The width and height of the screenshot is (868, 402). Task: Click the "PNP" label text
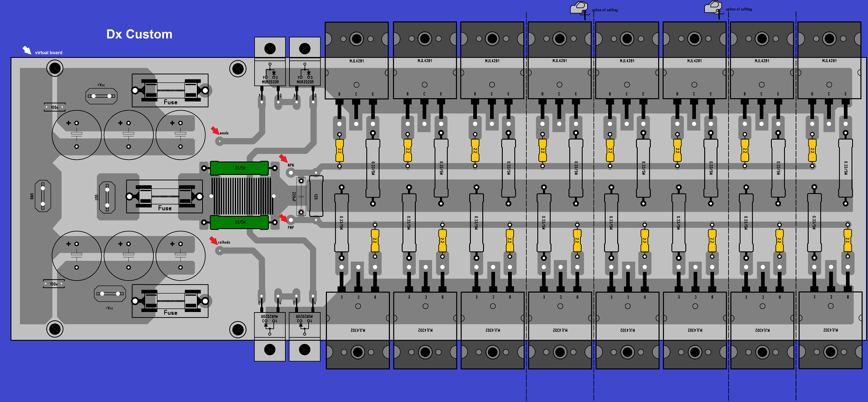[291, 227]
